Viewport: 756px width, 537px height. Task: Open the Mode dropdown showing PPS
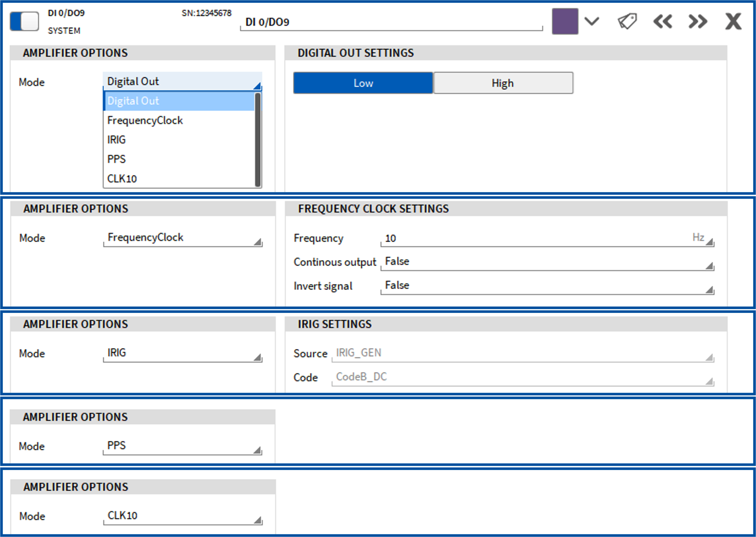coord(183,446)
